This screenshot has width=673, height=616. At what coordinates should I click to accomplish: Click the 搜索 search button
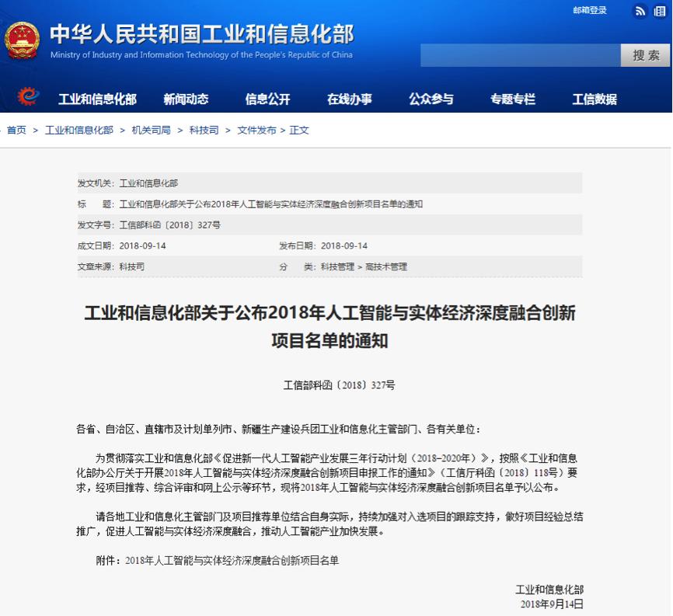[645, 55]
